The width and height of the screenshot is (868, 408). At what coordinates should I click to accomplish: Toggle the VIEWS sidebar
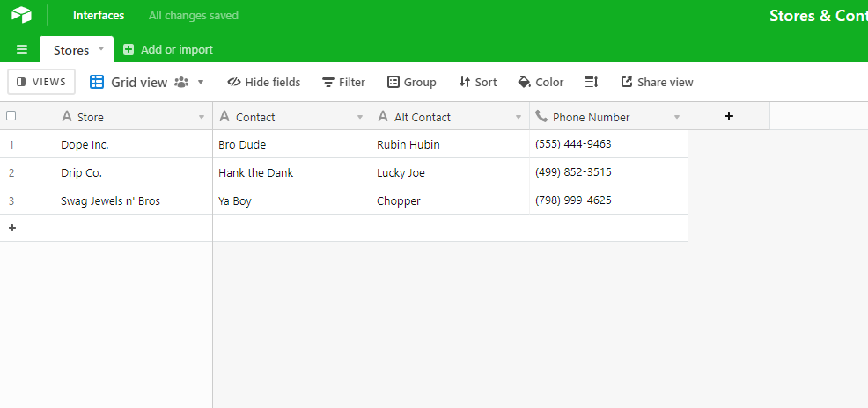pyautogui.click(x=41, y=82)
